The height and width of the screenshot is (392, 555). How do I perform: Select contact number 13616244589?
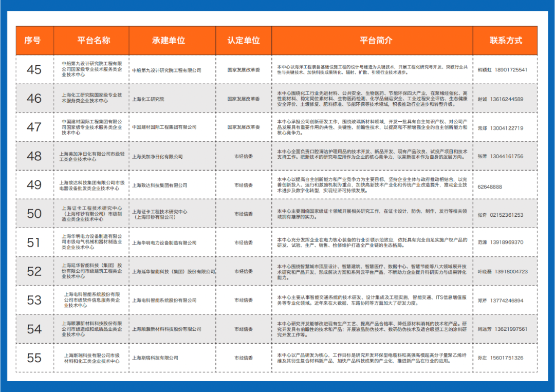pyautogui.click(x=507, y=99)
